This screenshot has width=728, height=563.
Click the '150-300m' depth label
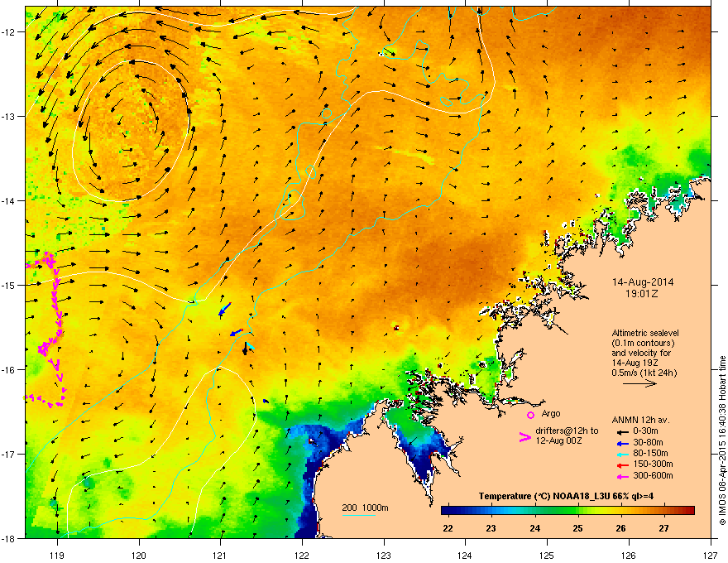click(x=653, y=464)
